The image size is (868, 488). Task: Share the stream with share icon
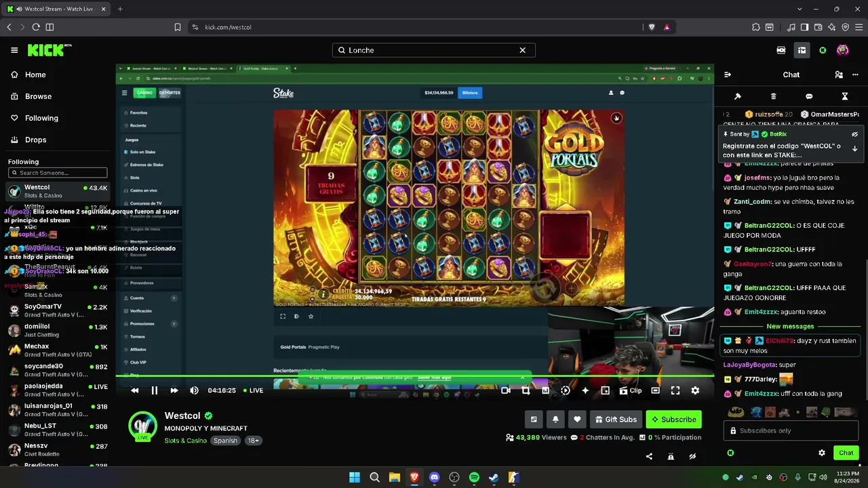649,456
